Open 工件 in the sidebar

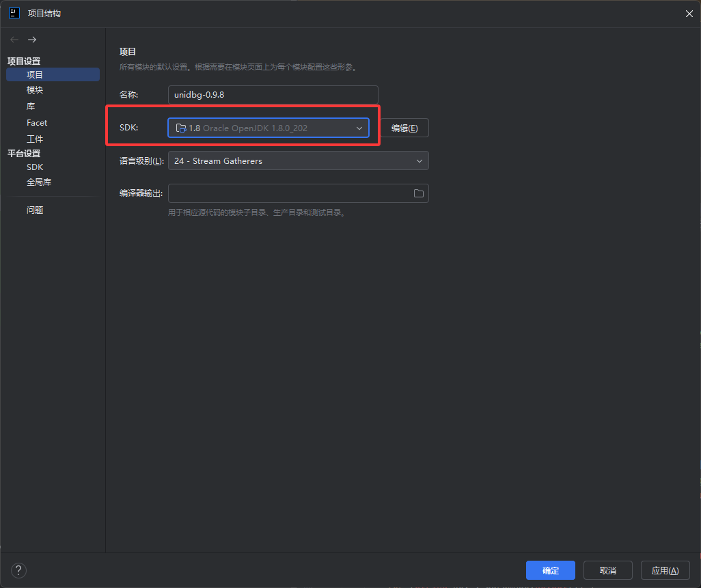[35, 139]
